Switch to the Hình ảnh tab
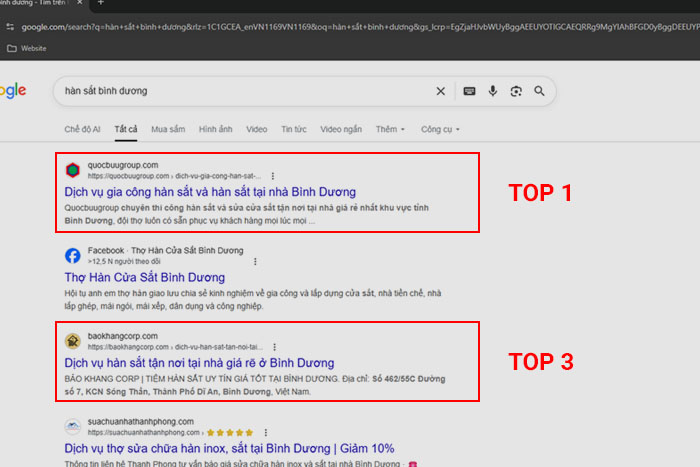Image resolution: width=700 pixels, height=467 pixels. [216, 129]
